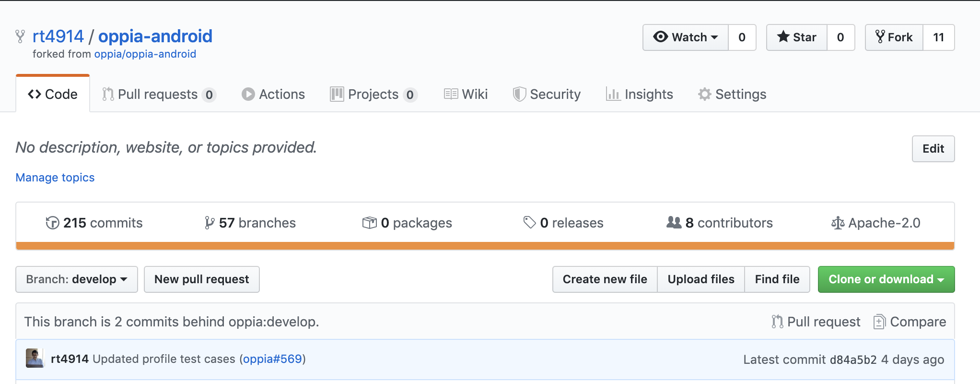
Task: View the stargazers count of 0
Action: point(841,37)
